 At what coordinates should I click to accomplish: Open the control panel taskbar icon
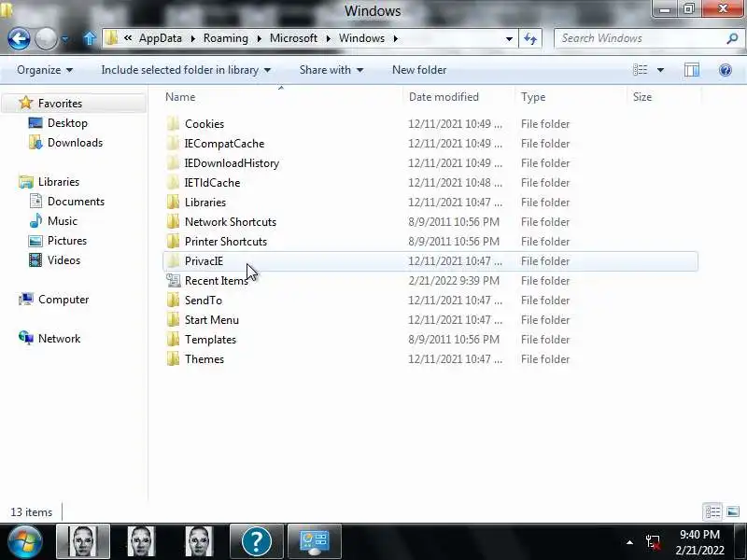click(315, 541)
